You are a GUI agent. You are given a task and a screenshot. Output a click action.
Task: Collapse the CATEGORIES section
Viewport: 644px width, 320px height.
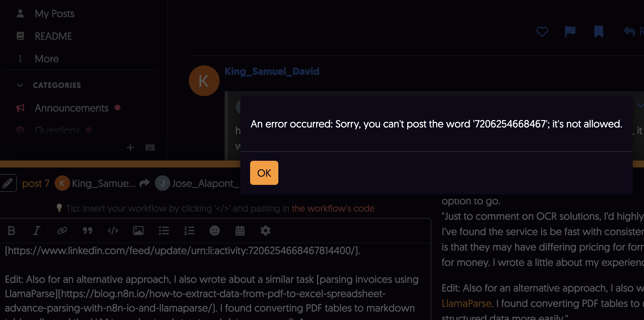point(49,85)
